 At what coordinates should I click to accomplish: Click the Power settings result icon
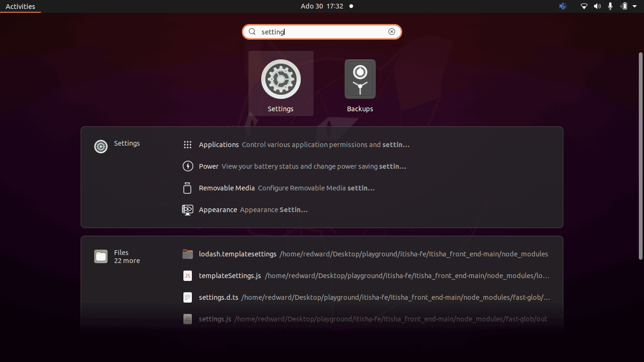188,166
